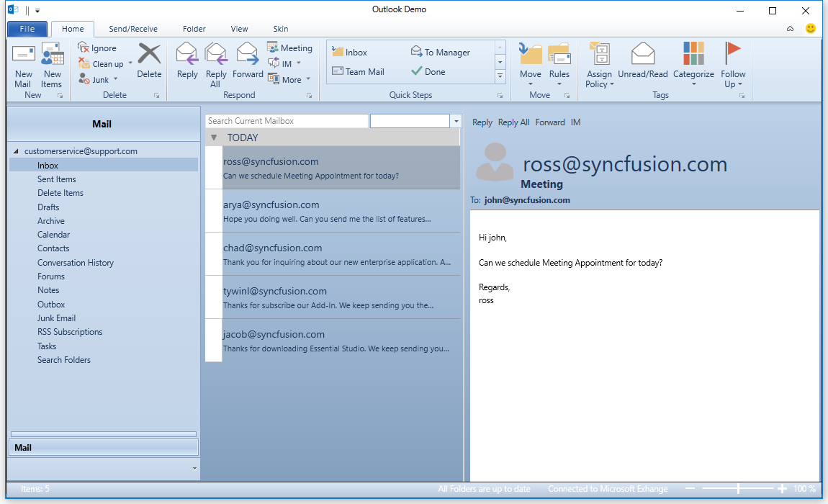Click the New Mail icon
This screenshot has height=504, width=828.
tap(24, 55)
